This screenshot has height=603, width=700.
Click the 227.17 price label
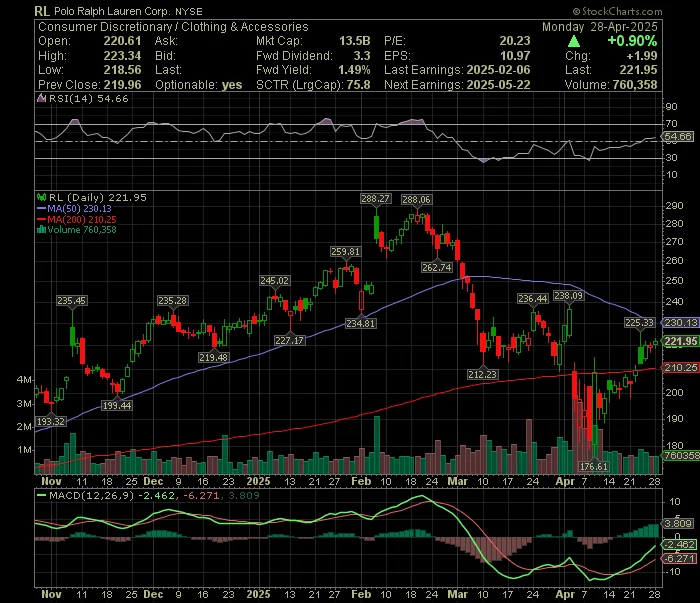pyautogui.click(x=289, y=341)
